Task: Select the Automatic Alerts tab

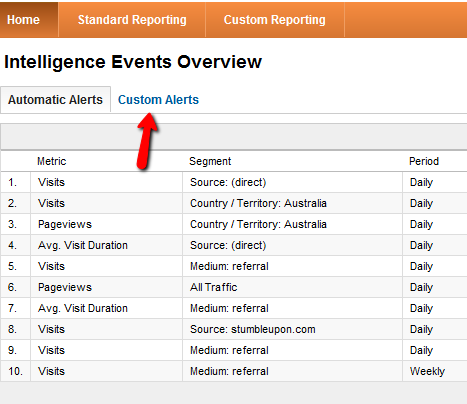Action: [x=55, y=100]
